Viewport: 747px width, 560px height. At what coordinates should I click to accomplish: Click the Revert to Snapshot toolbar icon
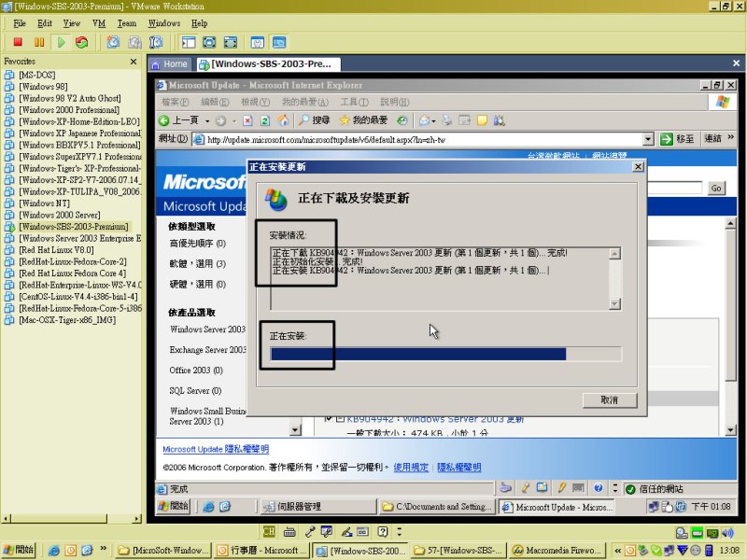point(134,42)
